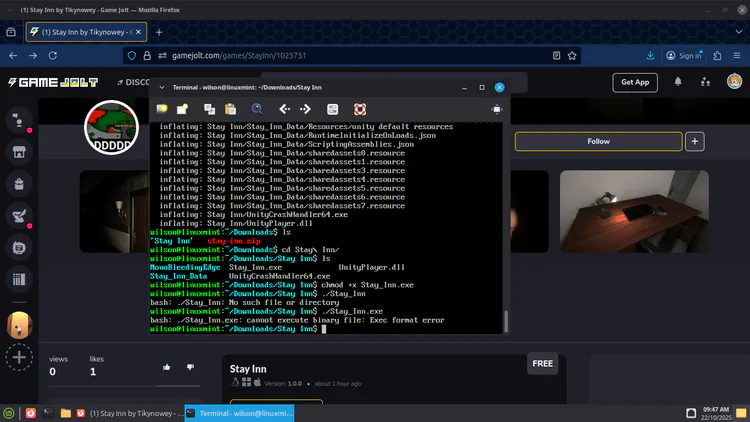The height and width of the screenshot is (422, 750).
Task: Open Terminal help lifebuoy icon
Action: 360,109
